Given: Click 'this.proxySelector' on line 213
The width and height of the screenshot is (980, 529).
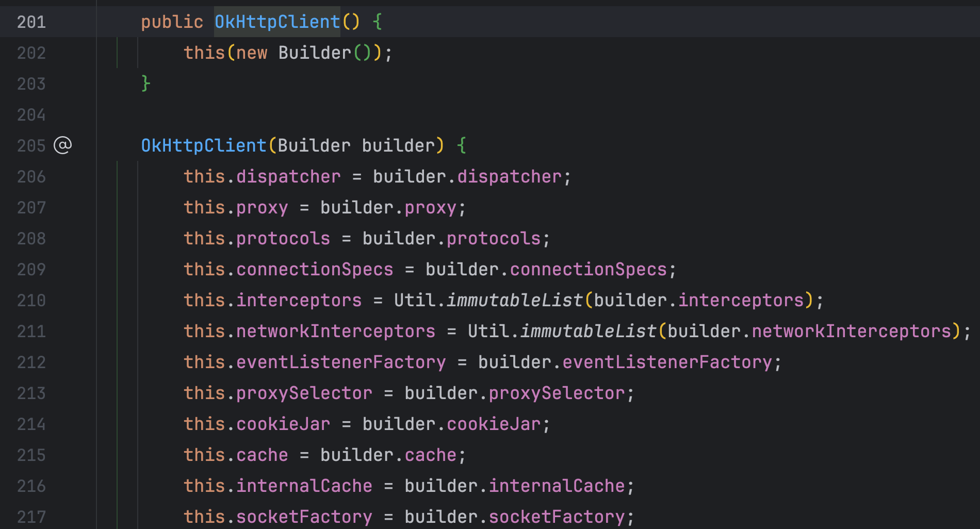Looking at the screenshot, I should pyautogui.click(x=278, y=393).
